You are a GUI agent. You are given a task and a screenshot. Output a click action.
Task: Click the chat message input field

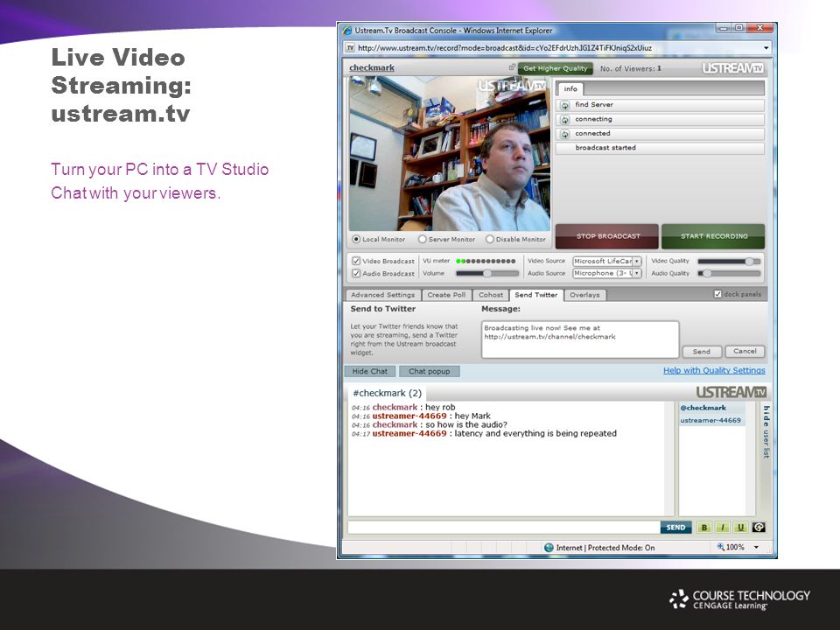[504, 528]
